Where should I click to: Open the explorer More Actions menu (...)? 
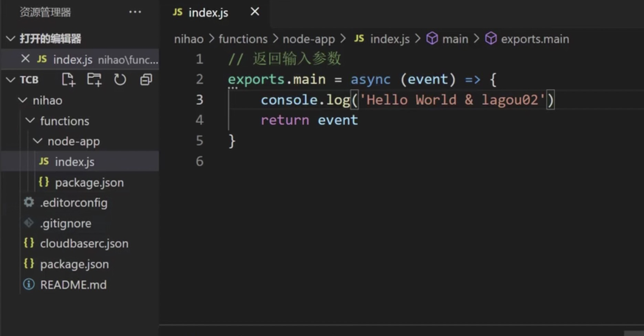point(135,12)
